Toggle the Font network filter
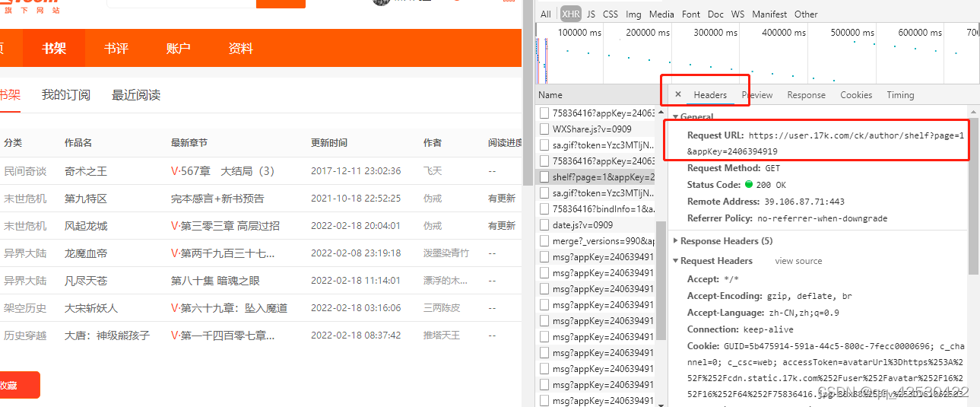The width and height of the screenshot is (980, 407). (691, 14)
